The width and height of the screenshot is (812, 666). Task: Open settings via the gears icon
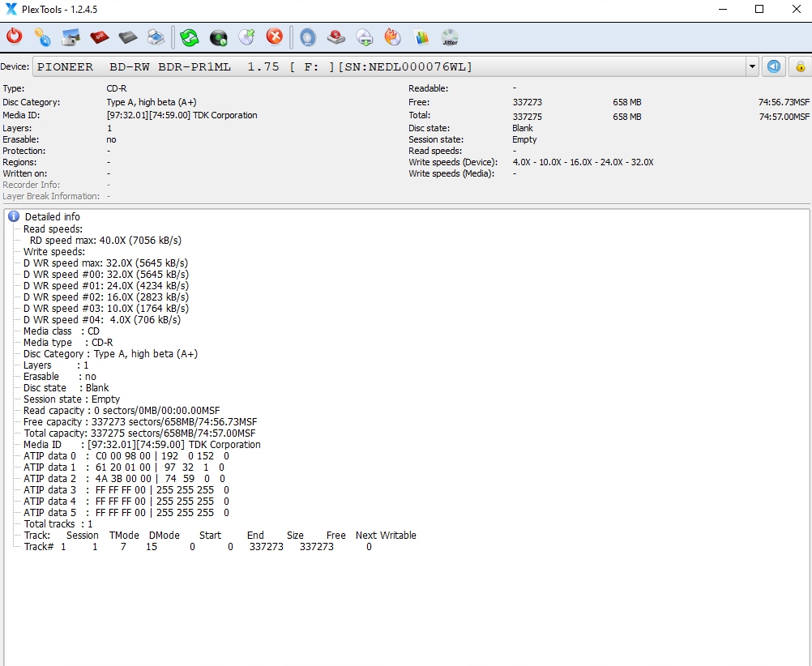pos(42,36)
